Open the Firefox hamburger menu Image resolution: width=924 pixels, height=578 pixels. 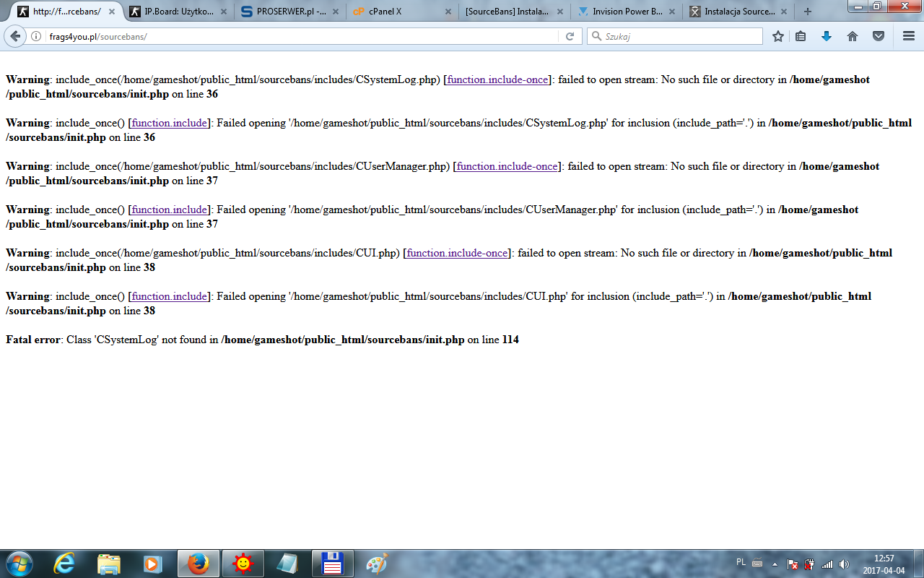(909, 36)
